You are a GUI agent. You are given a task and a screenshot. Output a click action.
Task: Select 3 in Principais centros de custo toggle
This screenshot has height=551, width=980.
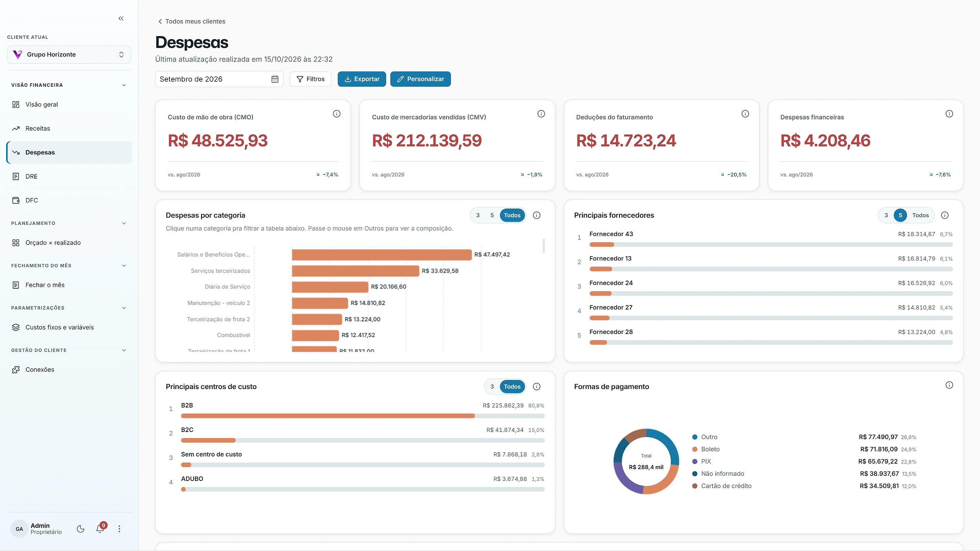pos(492,387)
